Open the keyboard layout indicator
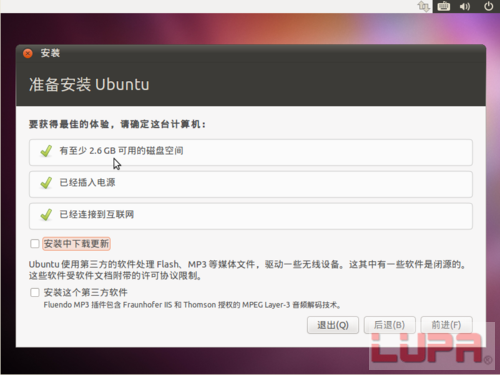Image resolution: width=500 pixels, height=375 pixels. [444, 6]
